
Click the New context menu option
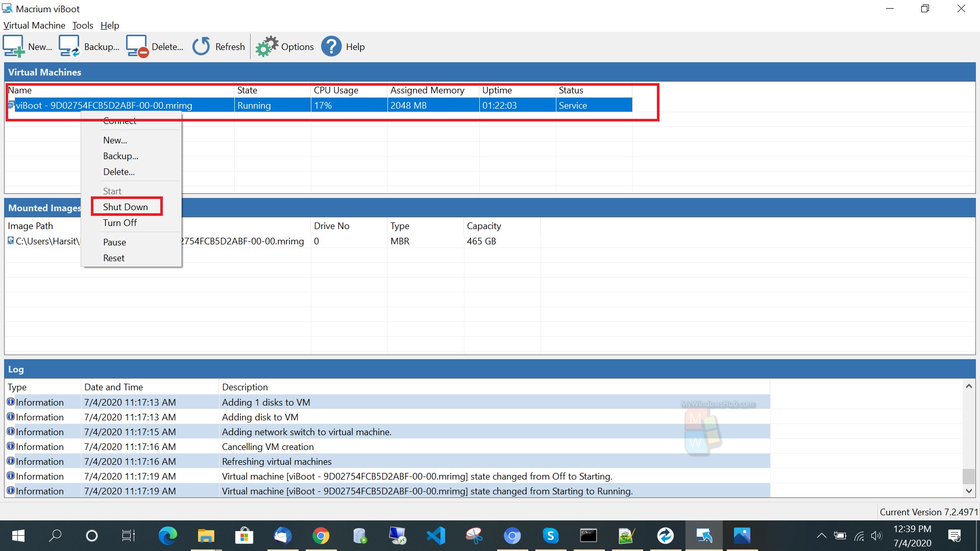coord(114,139)
